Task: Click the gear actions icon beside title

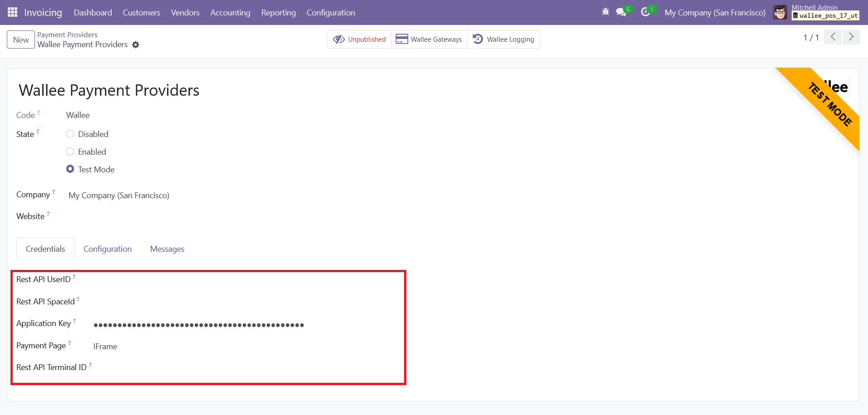Action: (x=136, y=45)
